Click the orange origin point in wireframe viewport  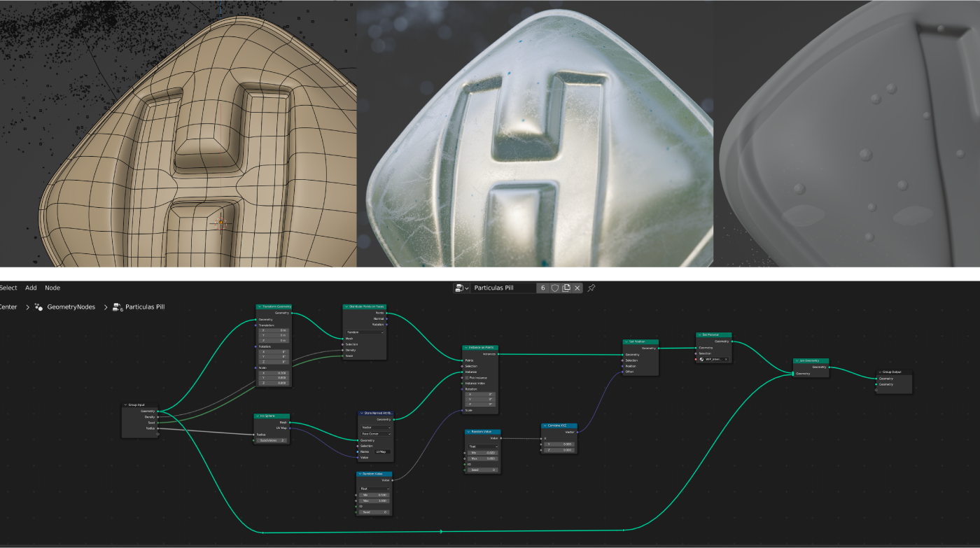(220, 222)
